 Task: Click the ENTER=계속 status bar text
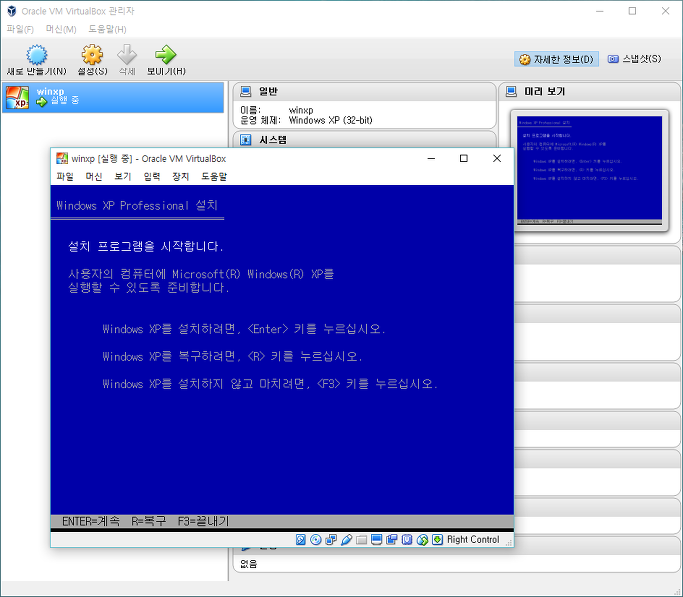(91, 521)
